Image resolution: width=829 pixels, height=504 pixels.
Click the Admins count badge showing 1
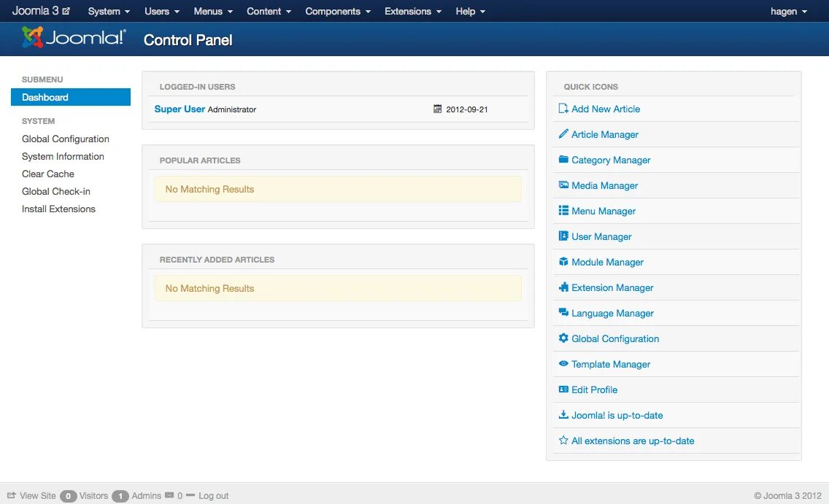(120, 496)
